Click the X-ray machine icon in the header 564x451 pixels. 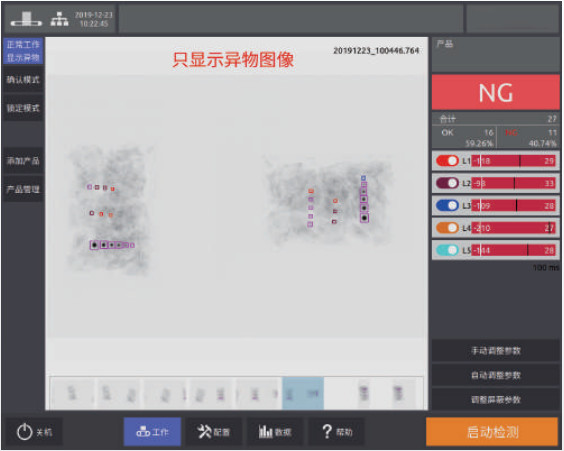pos(26,19)
